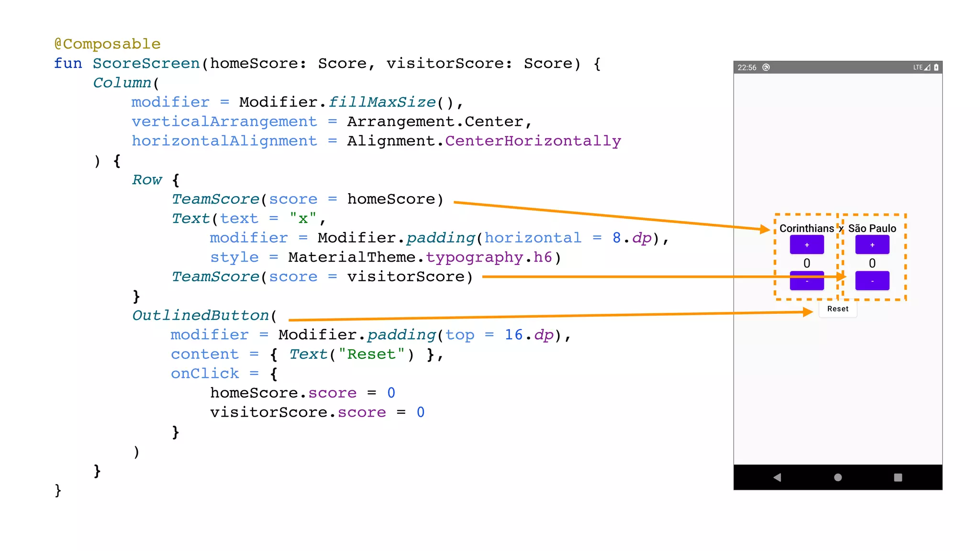
Task: Tap the Android home circle button
Action: [837, 477]
